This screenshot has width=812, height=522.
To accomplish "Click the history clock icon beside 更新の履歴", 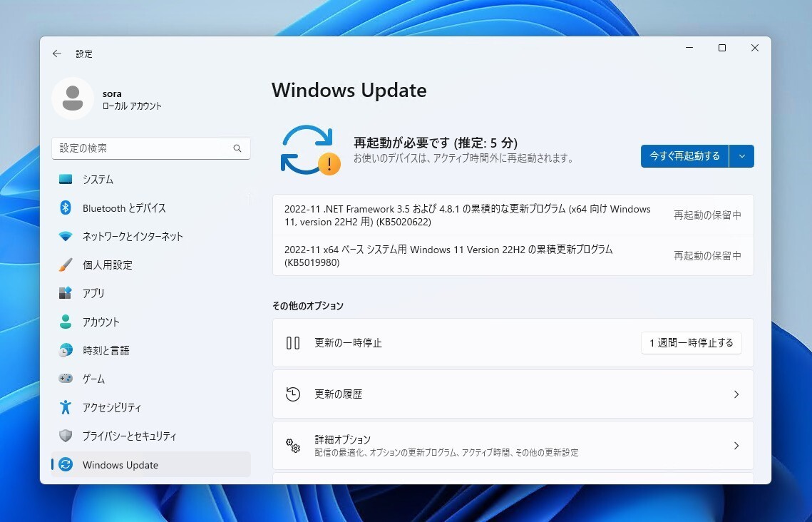I will 293,394.
